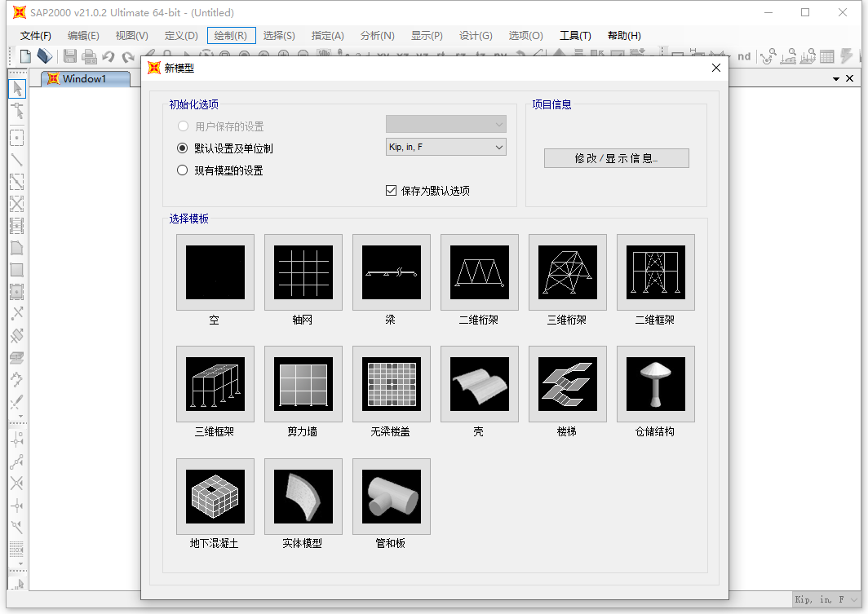868x614 pixels.
Task: Pick the Draw Special Joint tool
Action: click(x=17, y=137)
